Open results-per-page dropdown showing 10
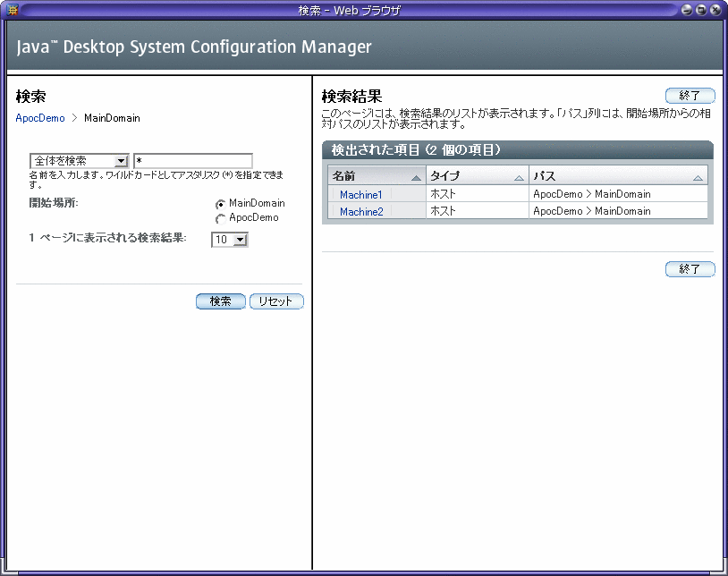 (x=229, y=240)
